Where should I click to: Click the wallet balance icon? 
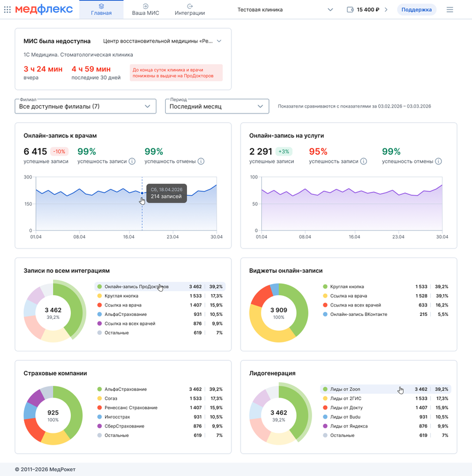coord(350,9)
